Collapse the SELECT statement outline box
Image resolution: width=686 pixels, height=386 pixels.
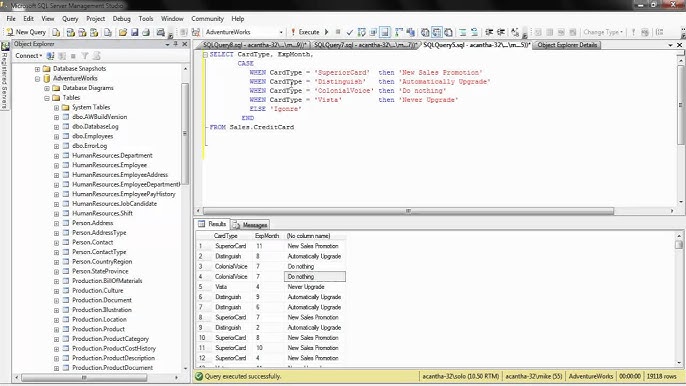(205, 55)
